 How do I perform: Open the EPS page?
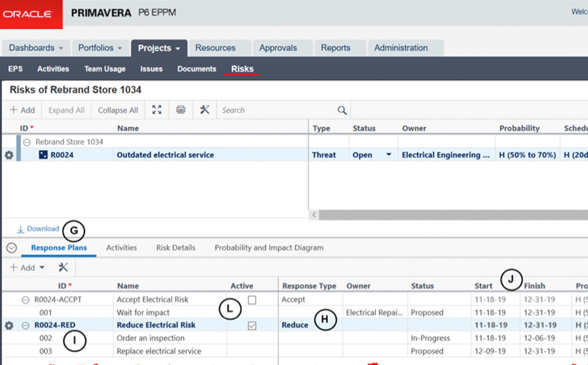(x=15, y=69)
